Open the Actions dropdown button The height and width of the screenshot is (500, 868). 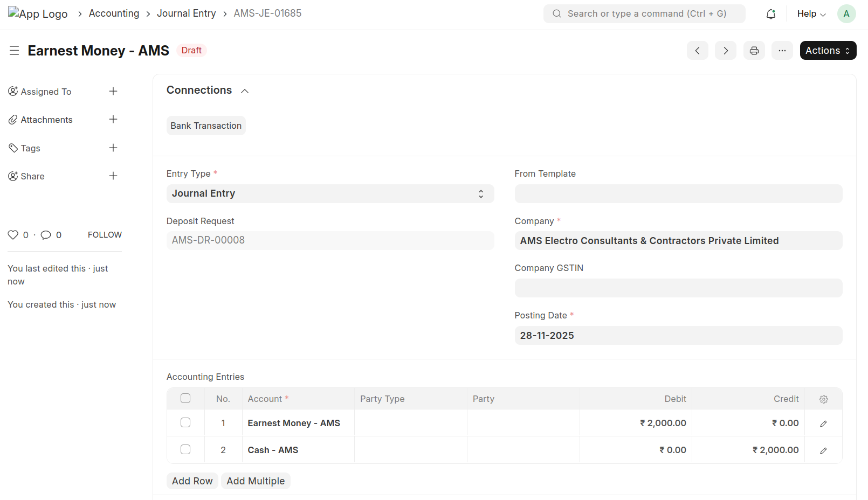pyautogui.click(x=828, y=51)
